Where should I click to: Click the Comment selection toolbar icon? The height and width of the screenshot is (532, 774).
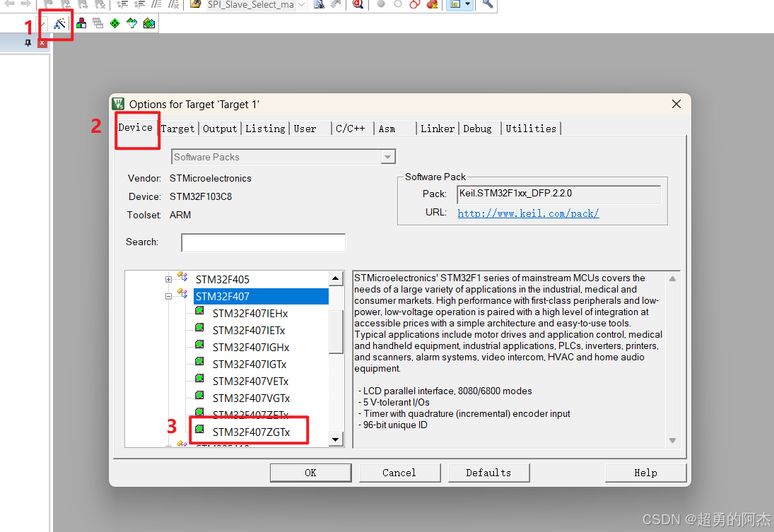click(156, 4)
